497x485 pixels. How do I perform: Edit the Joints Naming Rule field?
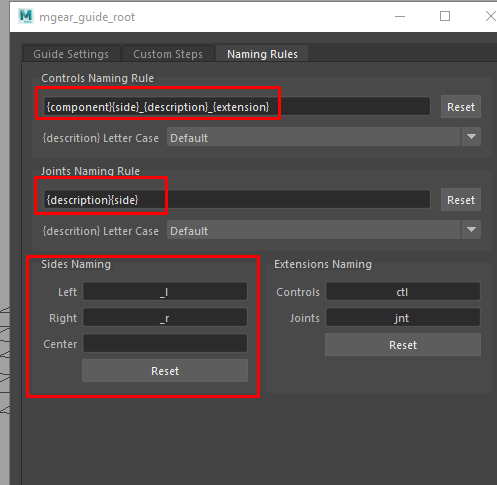click(x=237, y=200)
